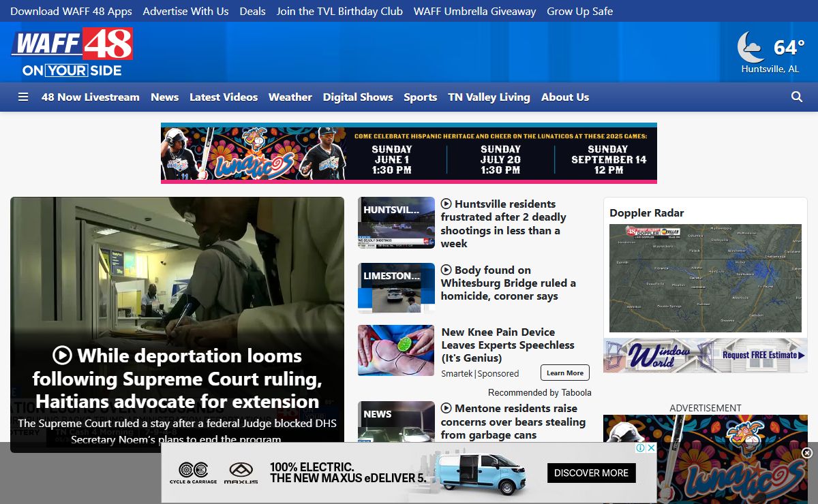The image size is (818, 504).
Task: Open the Sports section
Action: tap(421, 97)
